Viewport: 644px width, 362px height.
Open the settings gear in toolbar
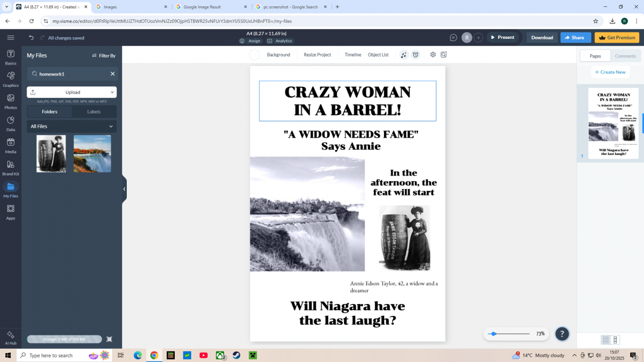tap(433, 55)
